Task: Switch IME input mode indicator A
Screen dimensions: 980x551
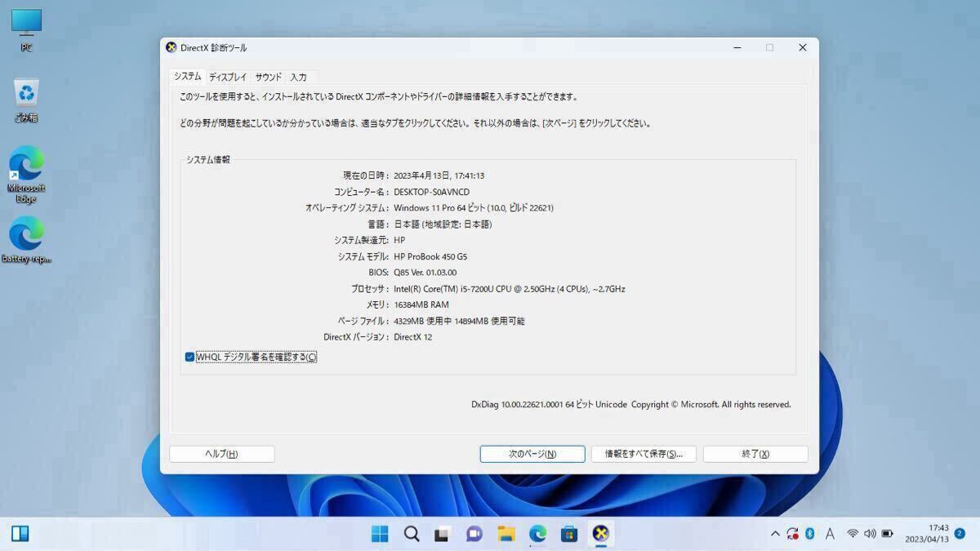Action: (830, 534)
